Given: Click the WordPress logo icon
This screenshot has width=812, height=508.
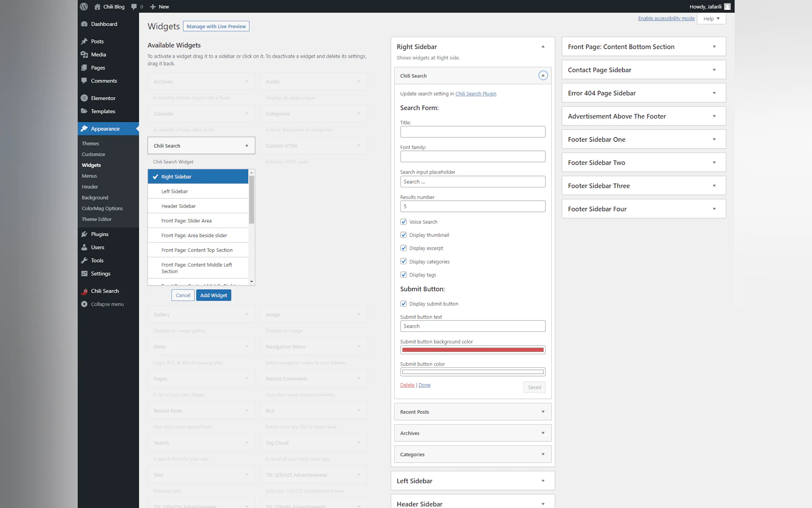Looking at the screenshot, I should tap(84, 6).
